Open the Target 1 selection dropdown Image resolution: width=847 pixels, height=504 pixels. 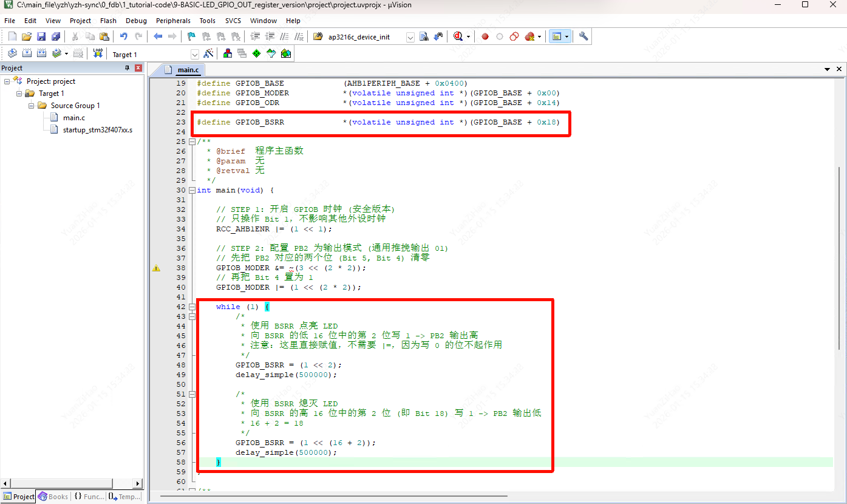(x=195, y=54)
